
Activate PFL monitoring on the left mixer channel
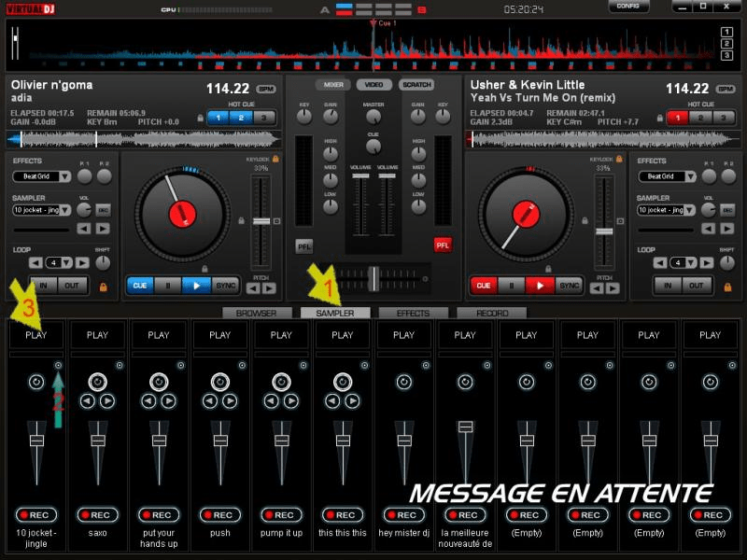point(304,245)
